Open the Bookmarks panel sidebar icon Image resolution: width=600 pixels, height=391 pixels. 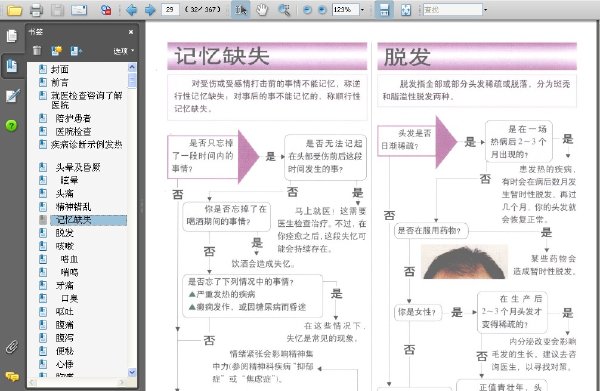click(12, 66)
